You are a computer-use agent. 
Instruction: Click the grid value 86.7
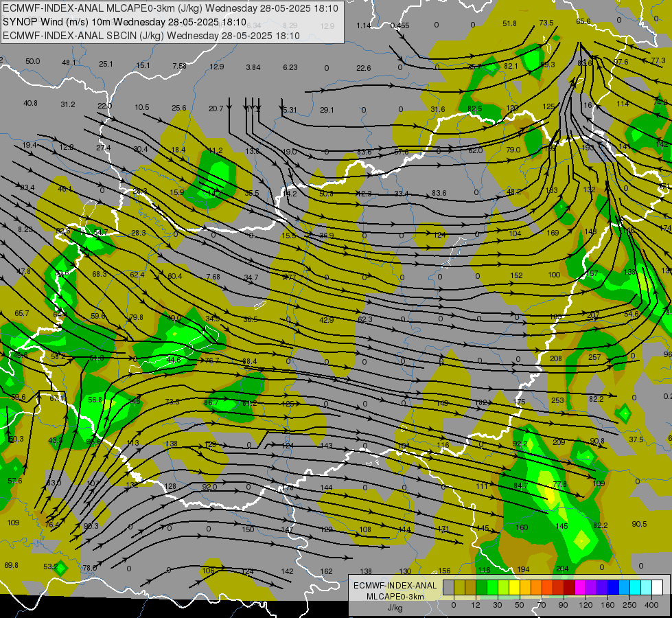coord(211,402)
